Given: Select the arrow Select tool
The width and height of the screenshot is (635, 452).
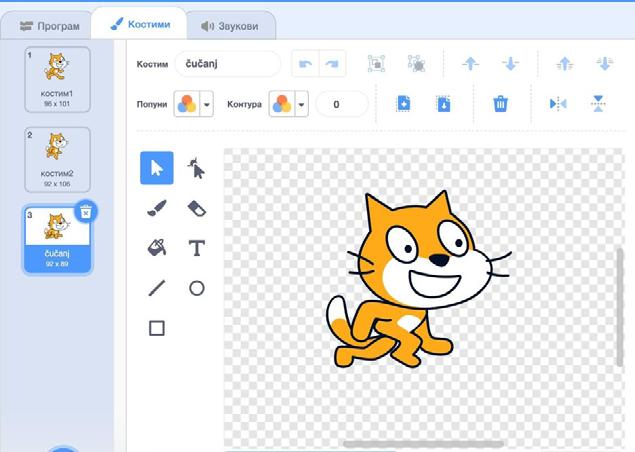Looking at the screenshot, I should 157,168.
